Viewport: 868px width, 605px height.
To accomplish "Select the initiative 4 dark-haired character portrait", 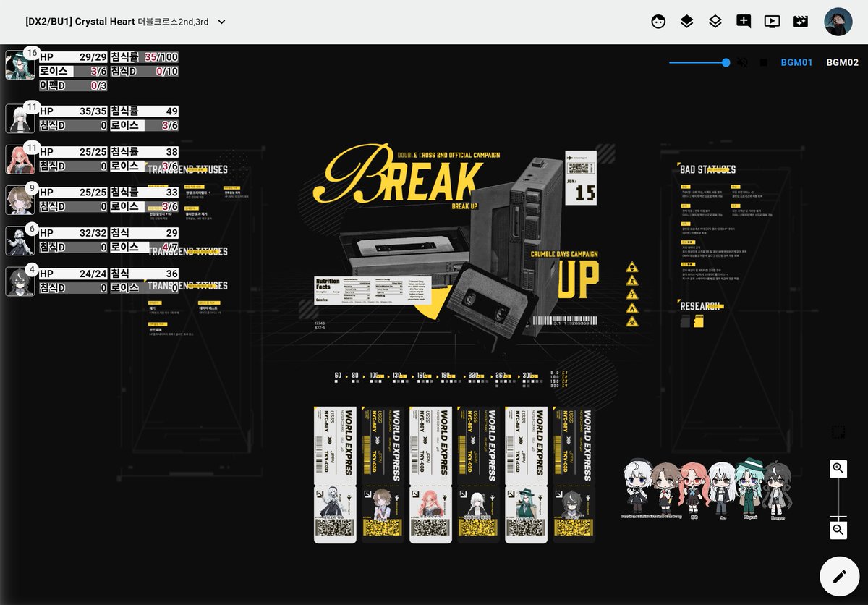I will (x=20, y=282).
